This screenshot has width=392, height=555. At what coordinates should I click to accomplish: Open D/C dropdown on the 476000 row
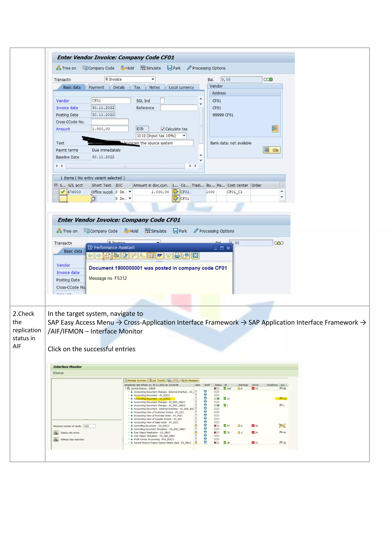pos(130,192)
